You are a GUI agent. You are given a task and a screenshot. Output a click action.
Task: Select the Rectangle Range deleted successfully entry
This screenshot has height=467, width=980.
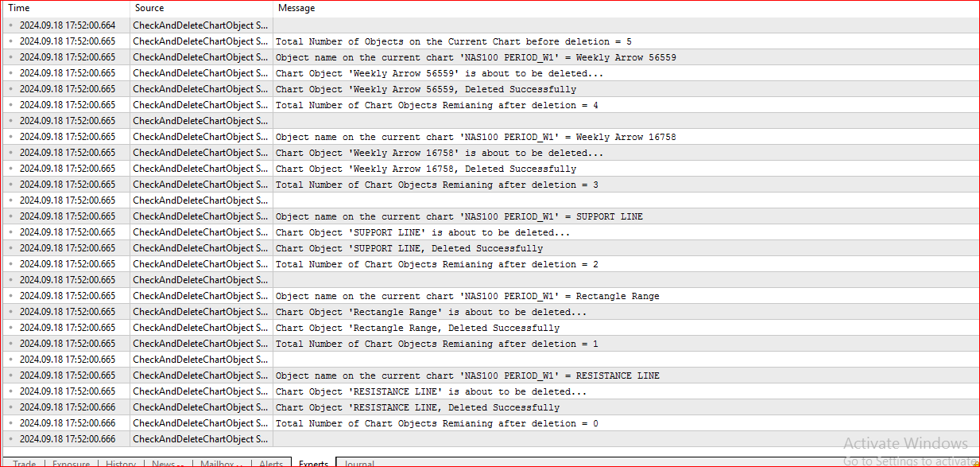pos(477,327)
